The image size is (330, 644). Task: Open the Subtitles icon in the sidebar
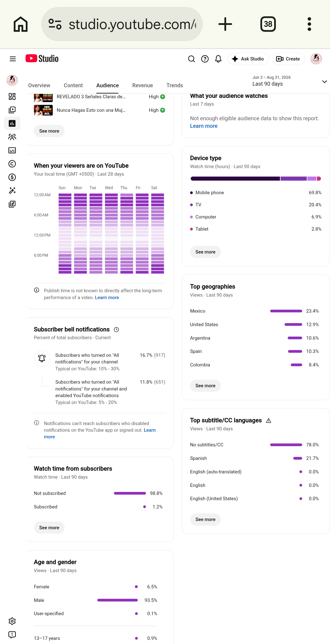(x=12, y=150)
